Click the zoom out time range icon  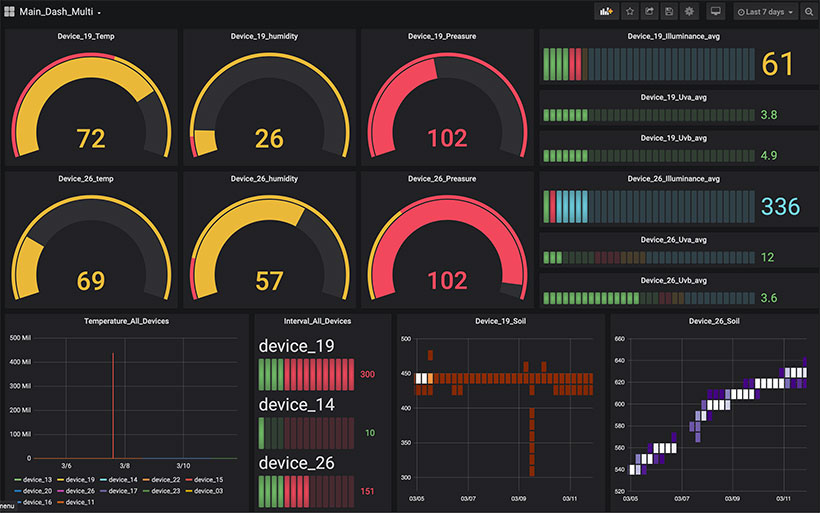click(x=808, y=12)
